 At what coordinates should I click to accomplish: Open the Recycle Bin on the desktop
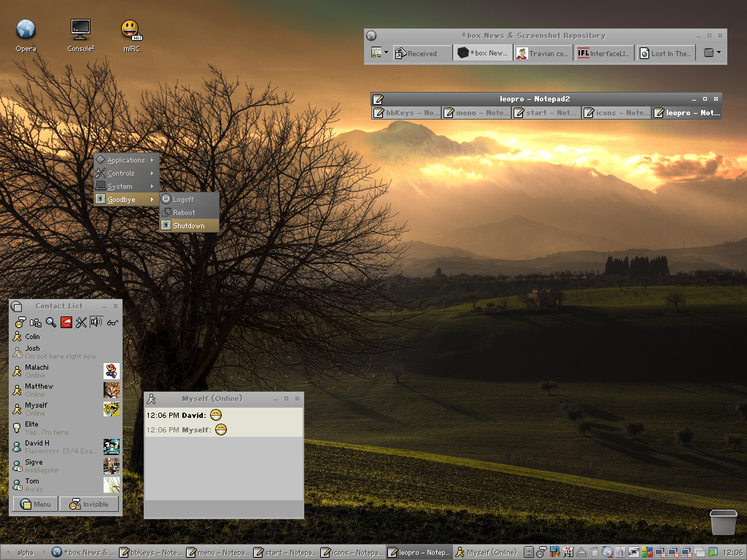tap(723, 522)
